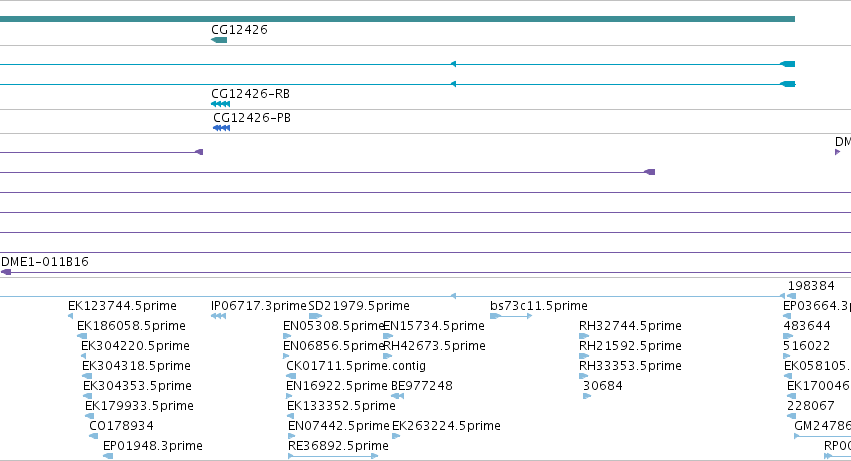Click the 30684 feature label
The image size is (851, 461).
point(602,386)
